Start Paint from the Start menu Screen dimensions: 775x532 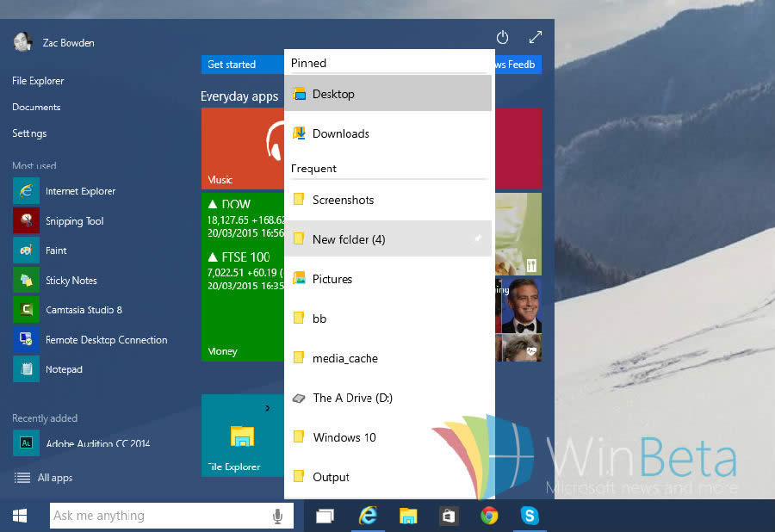(x=57, y=251)
